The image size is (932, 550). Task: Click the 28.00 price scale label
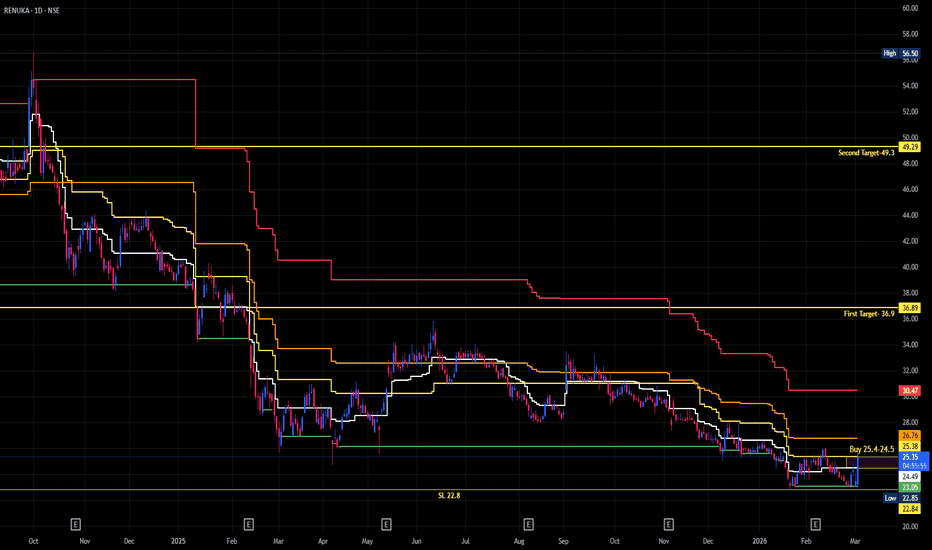tap(910, 422)
